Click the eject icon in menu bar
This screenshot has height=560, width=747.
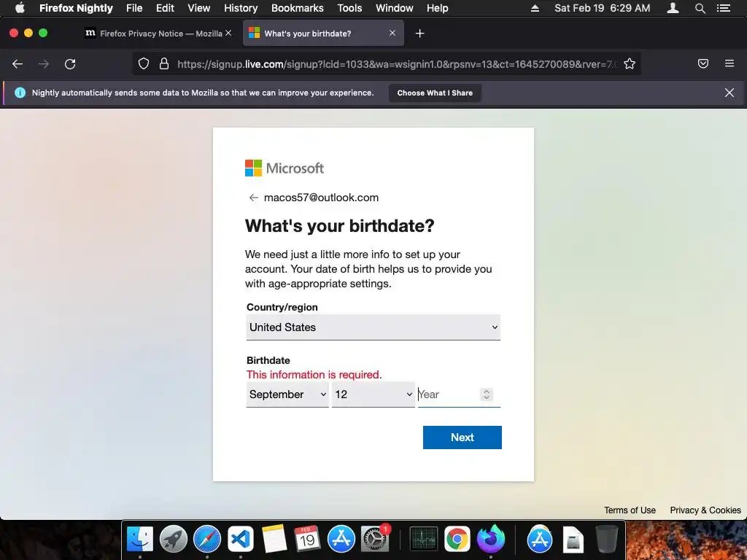tap(535, 8)
